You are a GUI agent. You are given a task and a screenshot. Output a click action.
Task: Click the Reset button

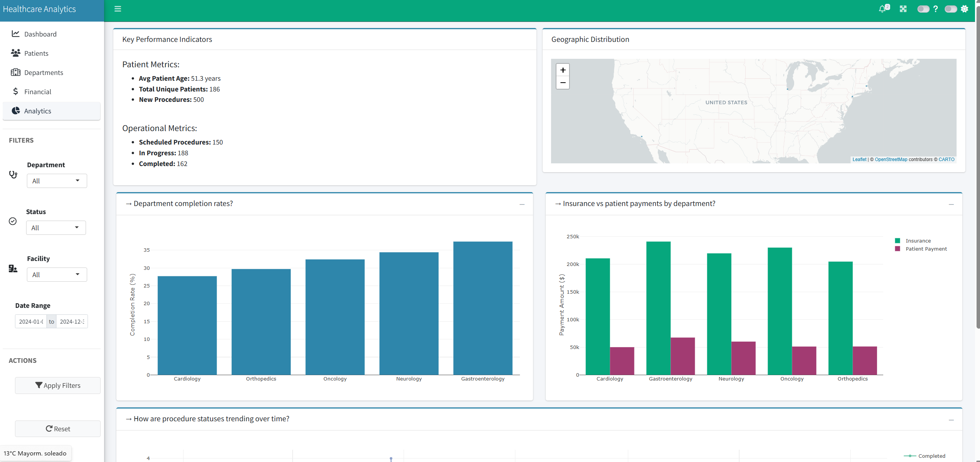pos(58,429)
